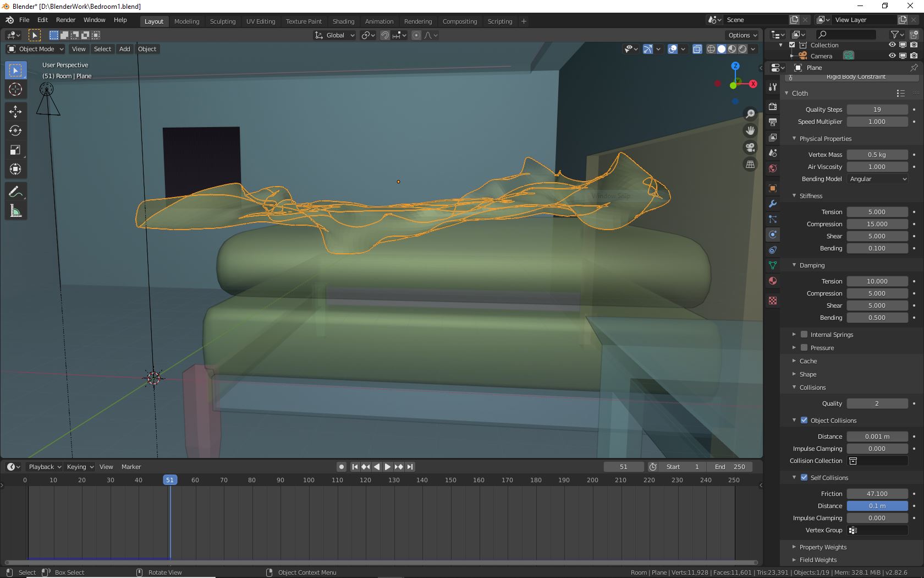Image resolution: width=924 pixels, height=578 pixels.
Task: Switch perspective/orthographic grid icon
Action: 750,165
